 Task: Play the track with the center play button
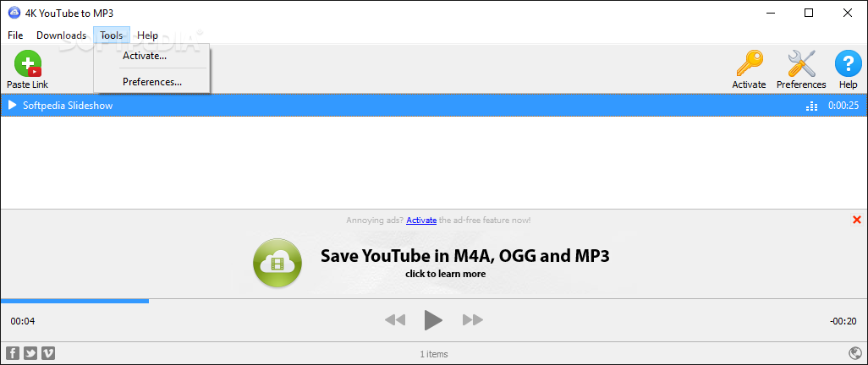[x=433, y=319]
